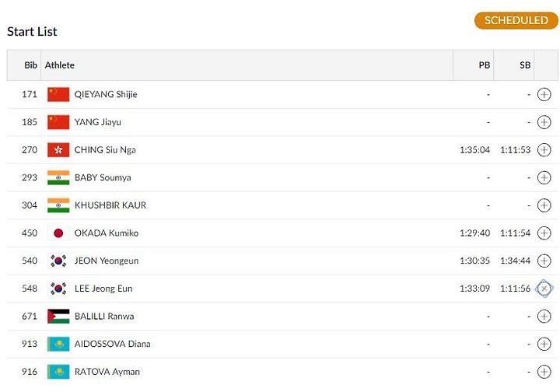
Task: Collapse details for LEE Jeong Eun row
Action: [x=544, y=289]
